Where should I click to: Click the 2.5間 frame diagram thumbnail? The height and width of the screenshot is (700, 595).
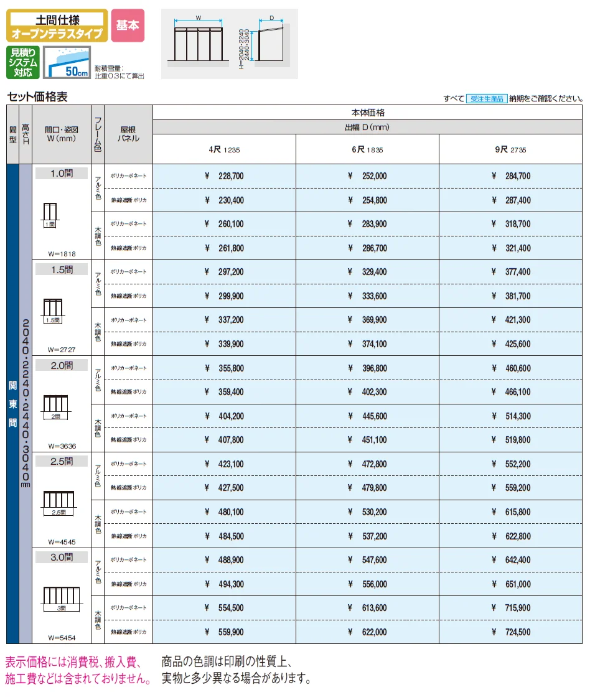[59, 503]
